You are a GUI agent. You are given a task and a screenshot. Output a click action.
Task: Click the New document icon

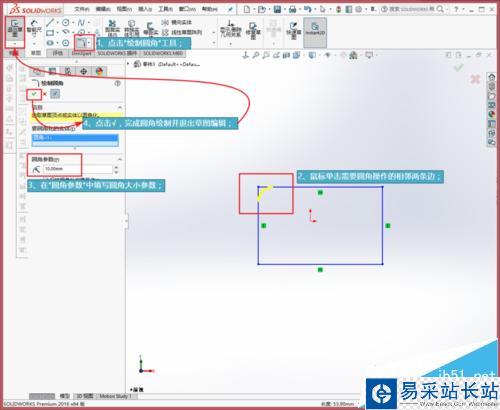pos(247,9)
